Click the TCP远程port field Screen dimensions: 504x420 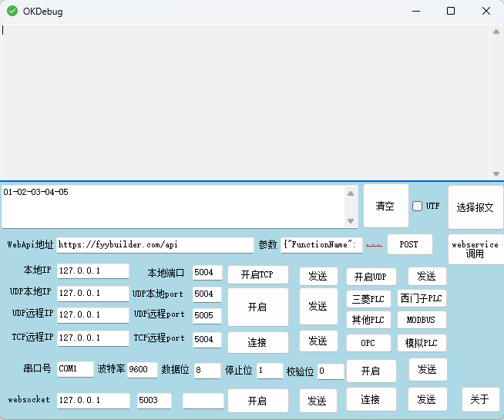click(207, 340)
